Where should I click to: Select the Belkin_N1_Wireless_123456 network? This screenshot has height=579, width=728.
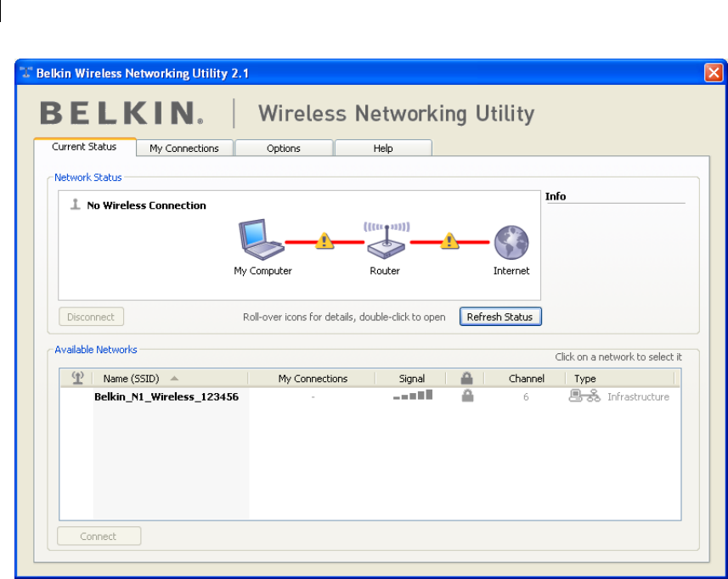coord(166,396)
